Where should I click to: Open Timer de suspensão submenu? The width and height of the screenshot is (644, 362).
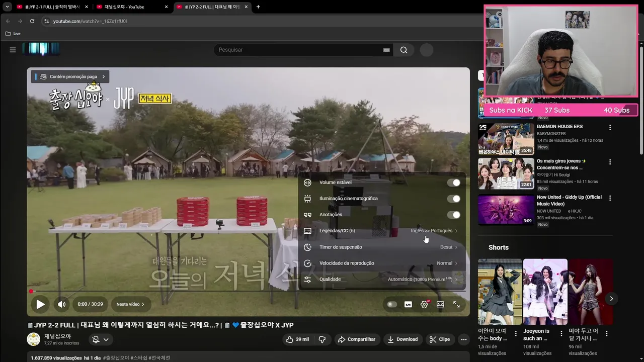click(381, 247)
